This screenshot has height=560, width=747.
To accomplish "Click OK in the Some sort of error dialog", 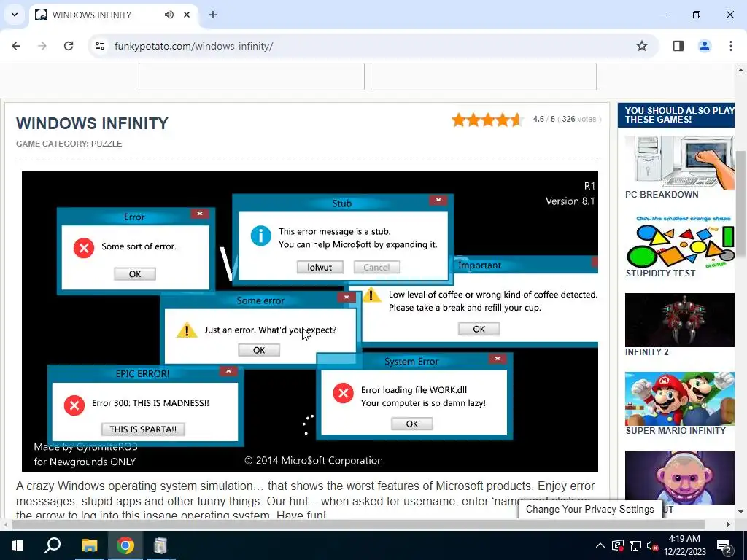I will pos(135,274).
